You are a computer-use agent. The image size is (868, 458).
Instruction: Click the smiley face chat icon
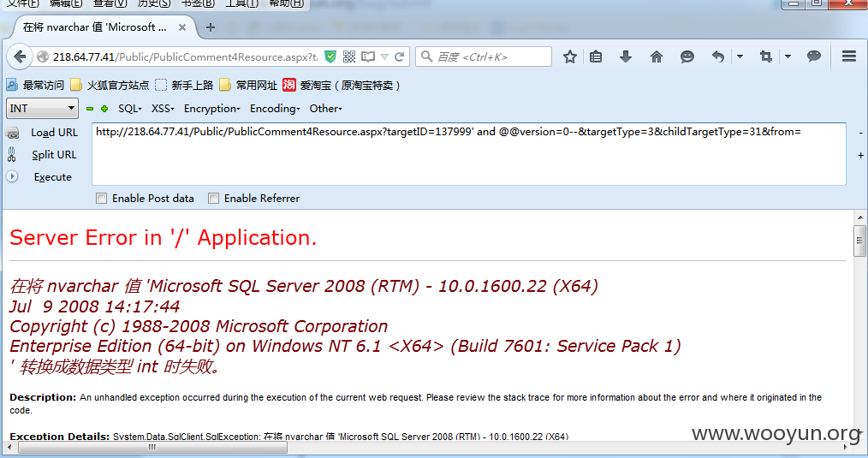coord(687,57)
